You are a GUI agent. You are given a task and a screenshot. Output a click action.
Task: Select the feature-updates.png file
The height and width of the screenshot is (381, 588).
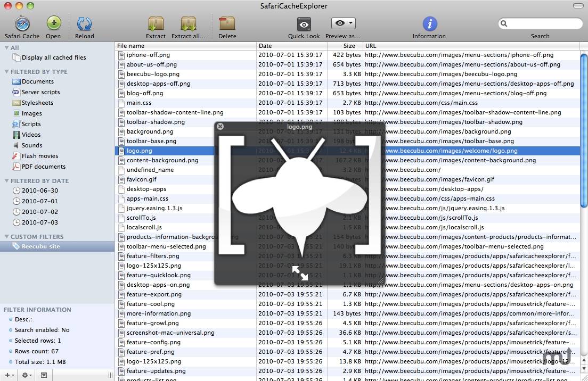pos(156,371)
